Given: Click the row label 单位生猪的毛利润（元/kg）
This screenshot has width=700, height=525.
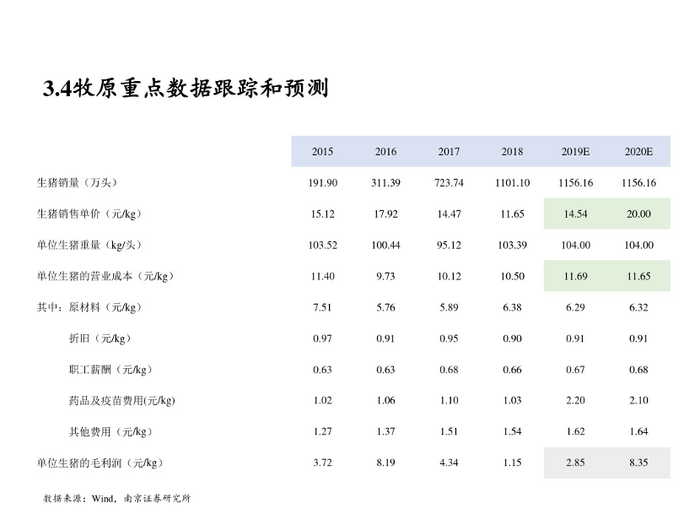Looking at the screenshot, I should [x=100, y=463].
